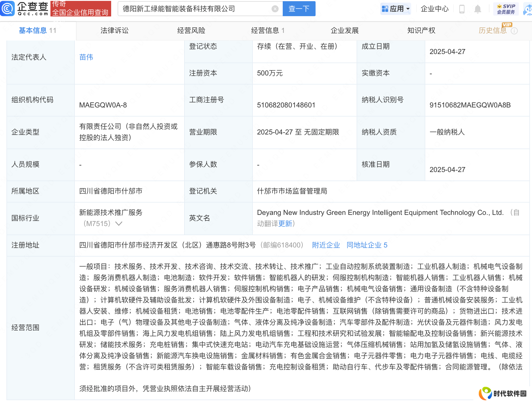This screenshot has width=532, height=401.
Task: Open SVIP member services icon
Action: [506, 9]
